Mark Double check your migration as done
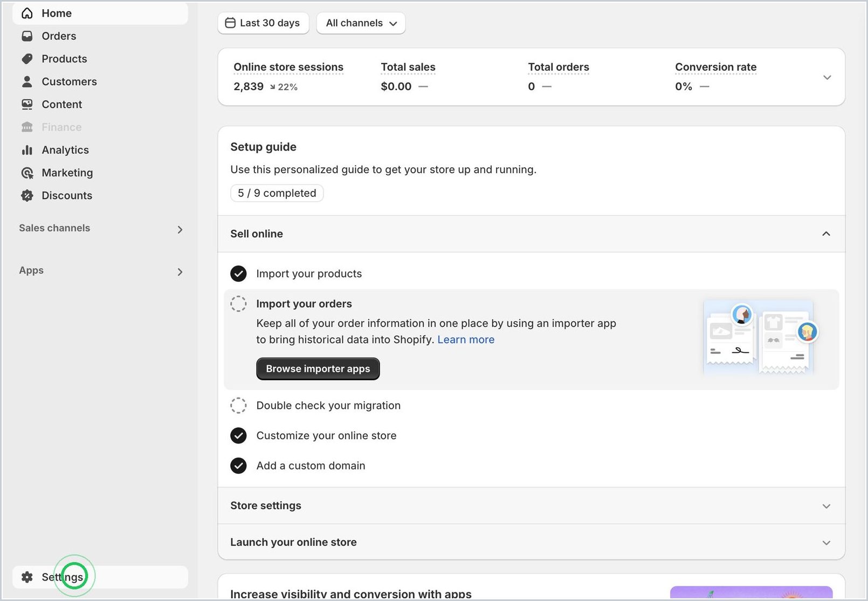The height and width of the screenshot is (601, 868). 238,405
